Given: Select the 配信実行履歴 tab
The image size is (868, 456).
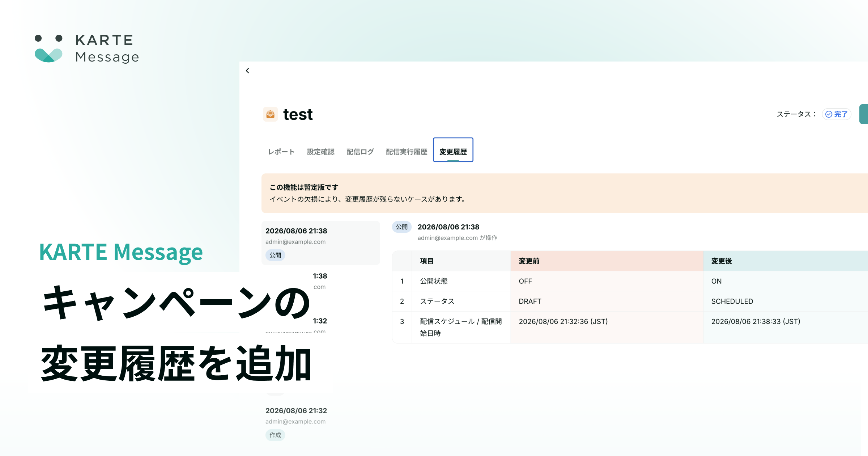Looking at the screenshot, I should pyautogui.click(x=407, y=152).
